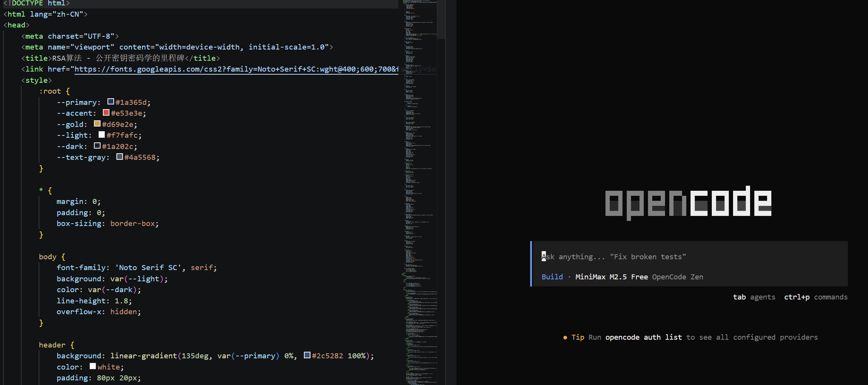Click the line-height: 1.8 declaration
The width and height of the screenshot is (868, 385).
click(x=94, y=301)
